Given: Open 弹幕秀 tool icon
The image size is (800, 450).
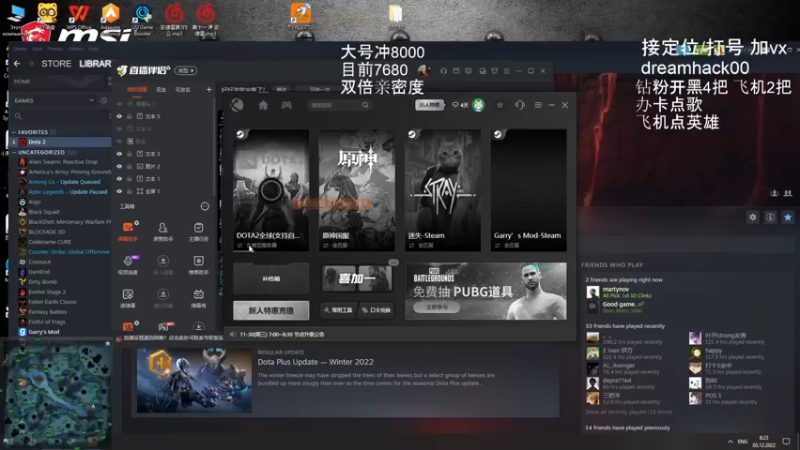Looking at the screenshot, I should 198,298.
